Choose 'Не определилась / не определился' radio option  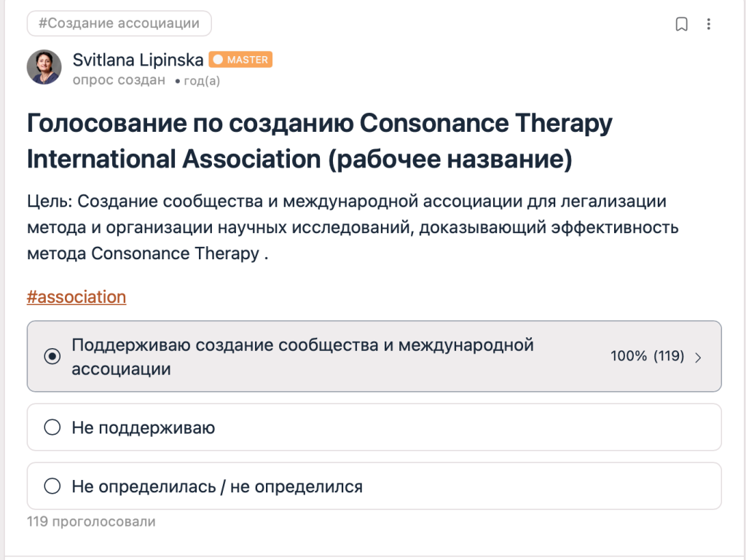pos(52,486)
